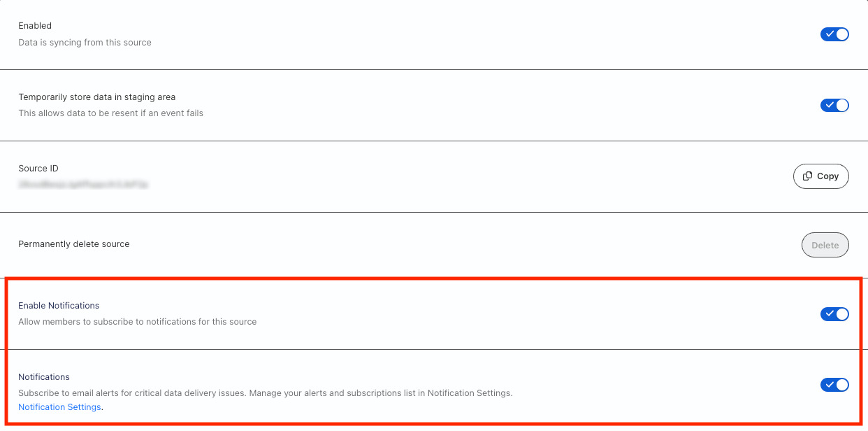
Task: Disable the staging area storage toggle
Action: tap(834, 106)
